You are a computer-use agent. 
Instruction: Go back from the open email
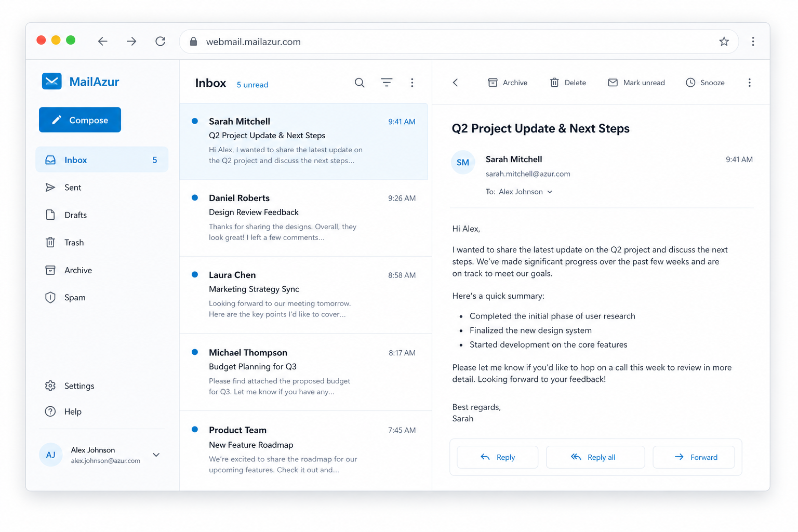tap(456, 83)
